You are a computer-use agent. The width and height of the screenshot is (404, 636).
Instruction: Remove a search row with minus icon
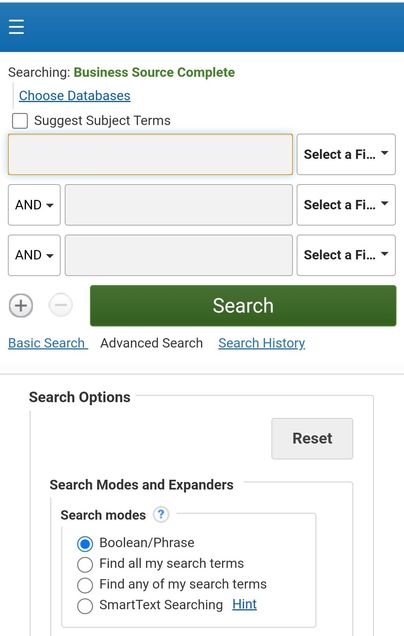click(61, 305)
